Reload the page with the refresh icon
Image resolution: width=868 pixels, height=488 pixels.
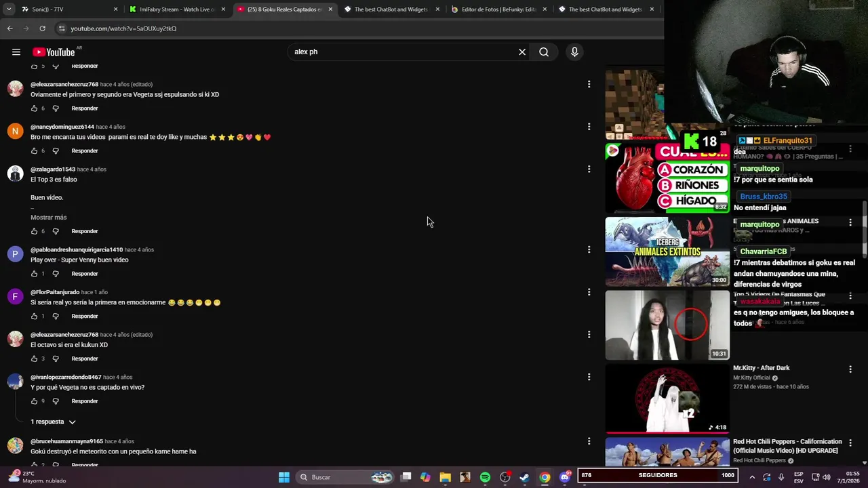[x=42, y=28]
